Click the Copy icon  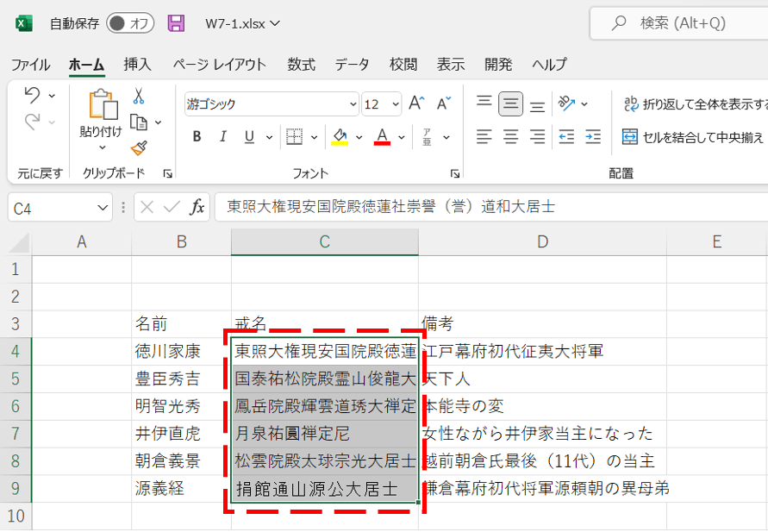[x=139, y=122]
